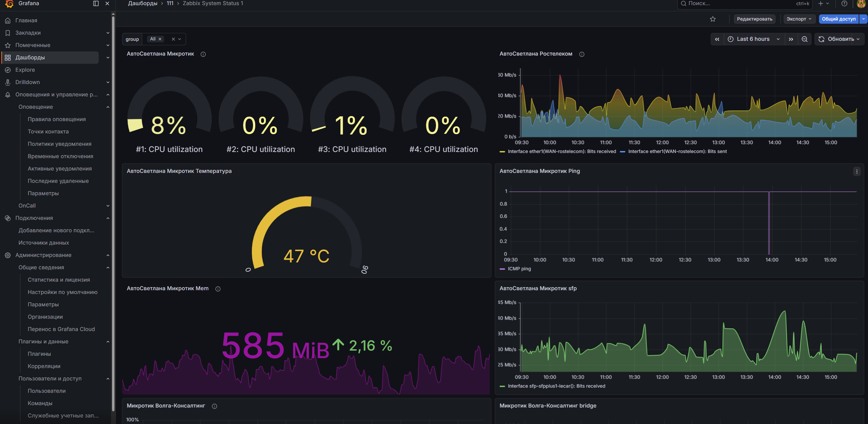Toggle the ICMP ping legend series
Viewport: 868px width, 424px height.
(519, 269)
